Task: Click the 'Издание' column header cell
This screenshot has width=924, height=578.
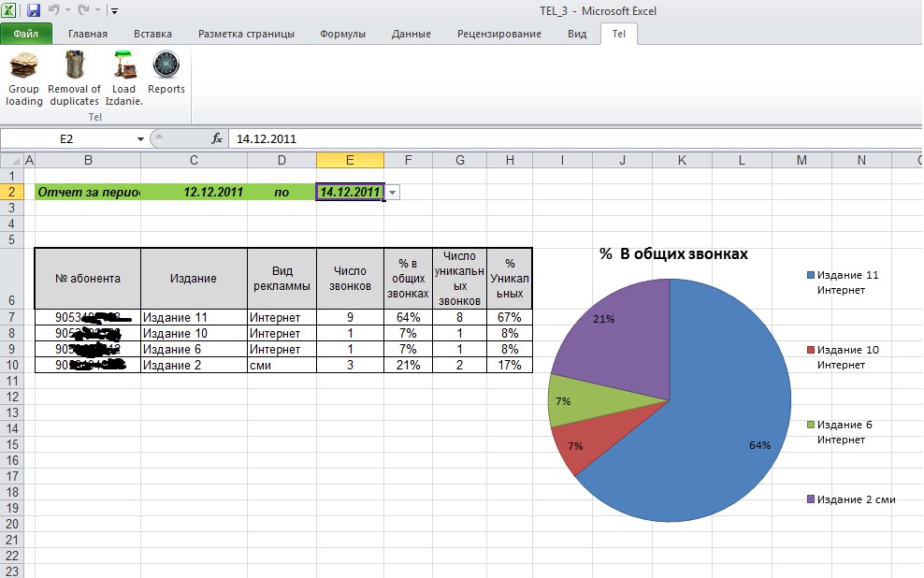Action: pos(194,279)
